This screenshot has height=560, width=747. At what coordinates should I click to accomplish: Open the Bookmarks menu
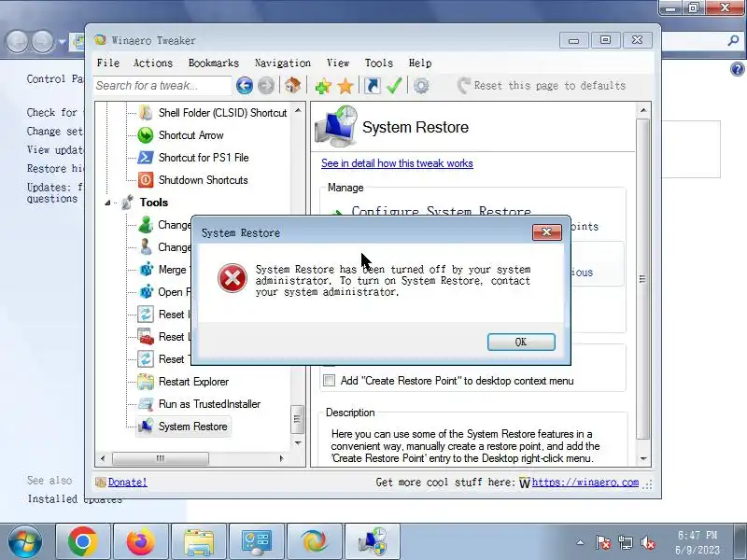214,63
